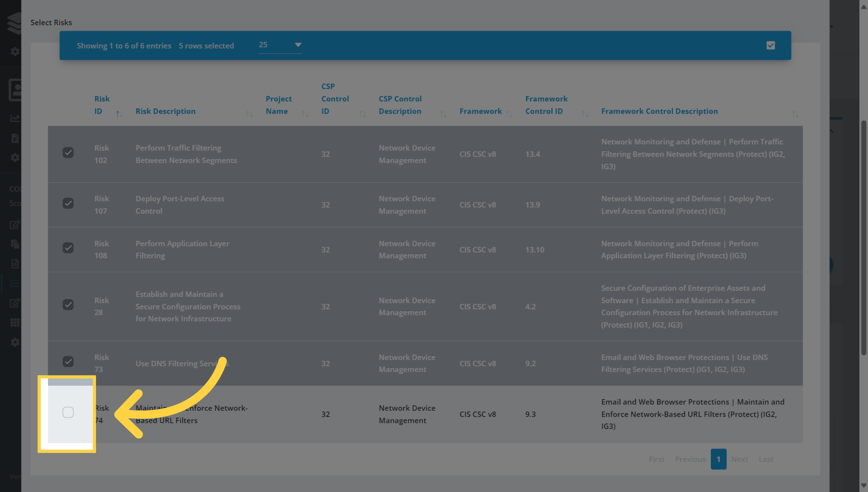Sort by CSP Control Description using its arrows

point(443,114)
